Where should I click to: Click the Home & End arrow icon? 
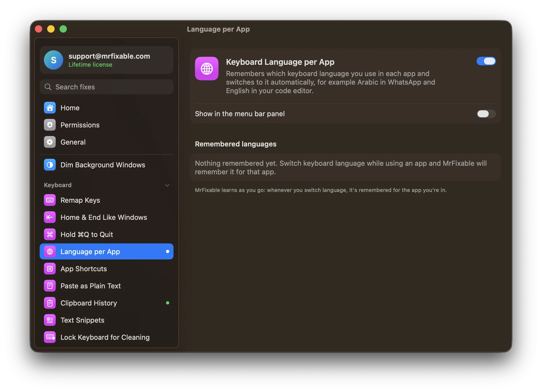tap(50, 217)
